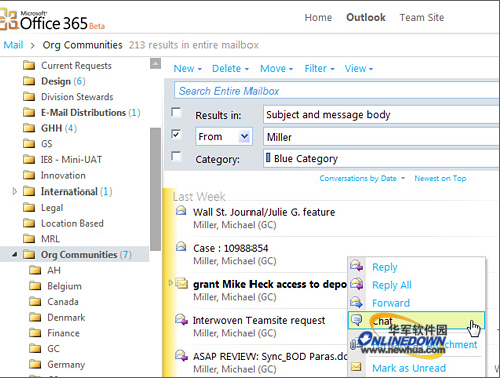Click the Forward icon in context menu
500x378 pixels.
pos(356,302)
